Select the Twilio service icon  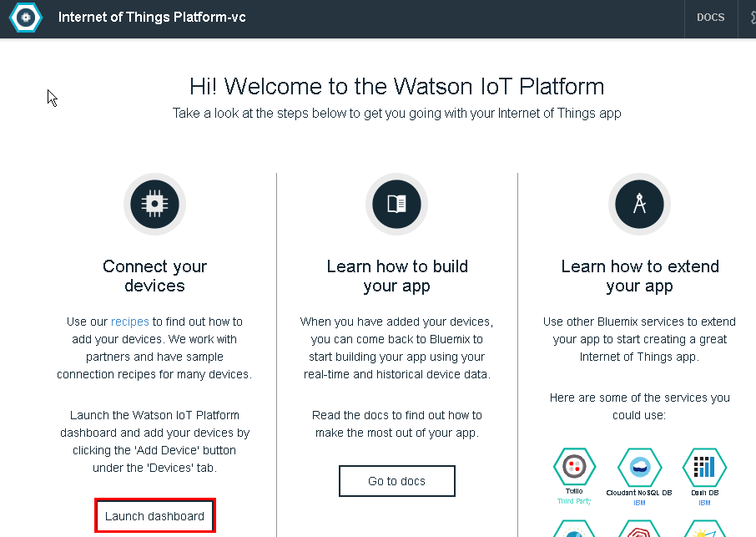pos(574,467)
